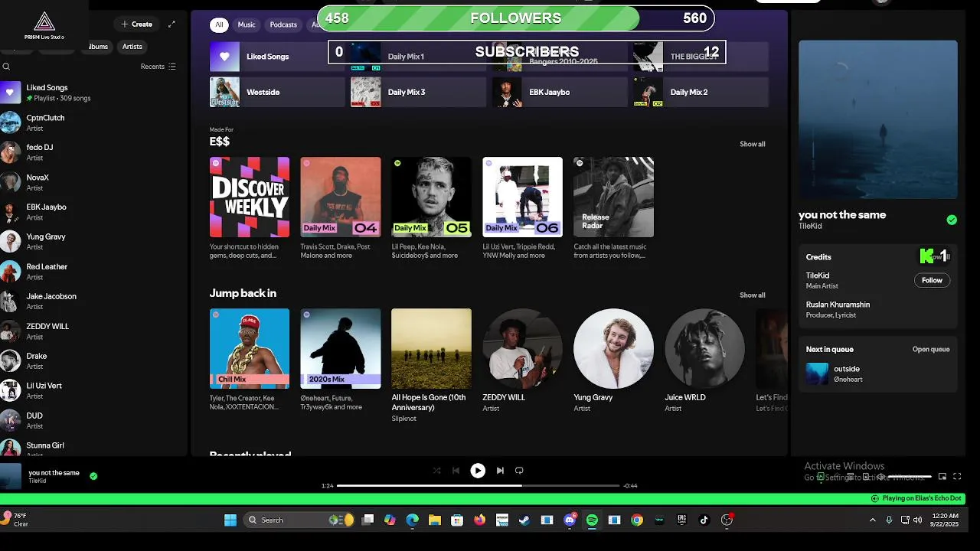The image size is (980, 551).
Task: Toggle shuffle playback
Action: 436,471
